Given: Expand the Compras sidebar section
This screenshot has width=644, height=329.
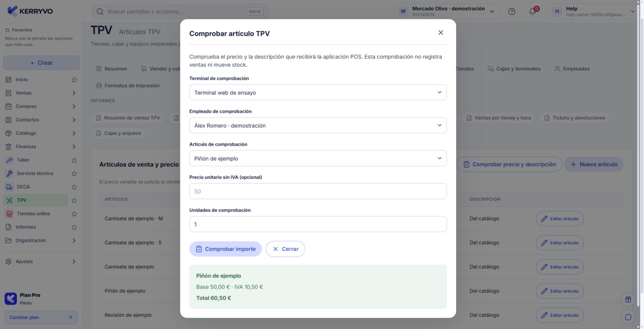Looking at the screenshot, I should (x=74, y=107).
